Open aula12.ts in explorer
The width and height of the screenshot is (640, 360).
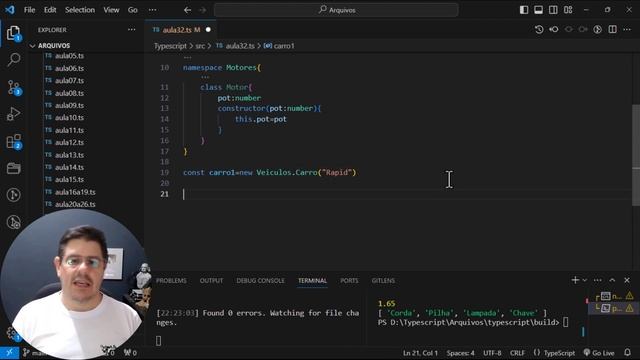(69, 142)
